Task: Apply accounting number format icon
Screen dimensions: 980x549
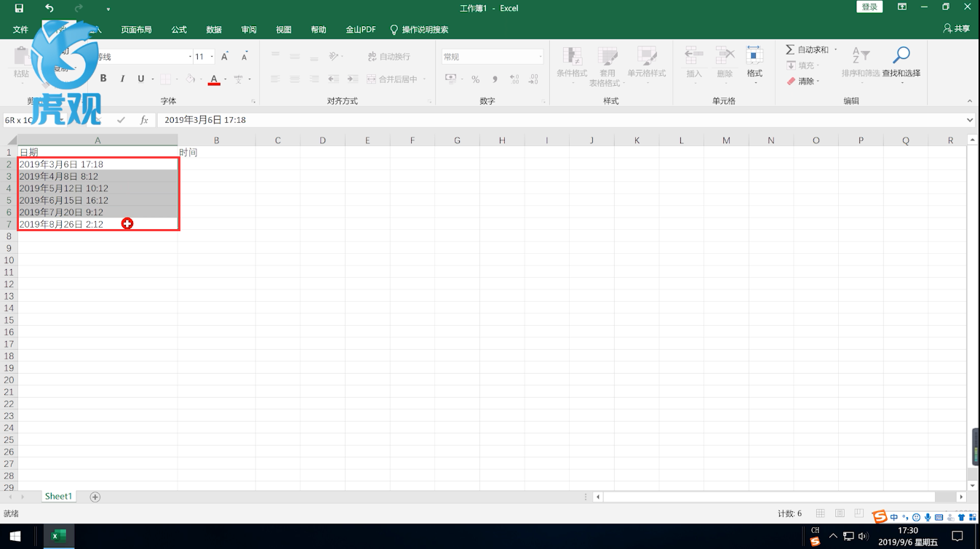Action: pyautogui.click(x=451, y=79)
